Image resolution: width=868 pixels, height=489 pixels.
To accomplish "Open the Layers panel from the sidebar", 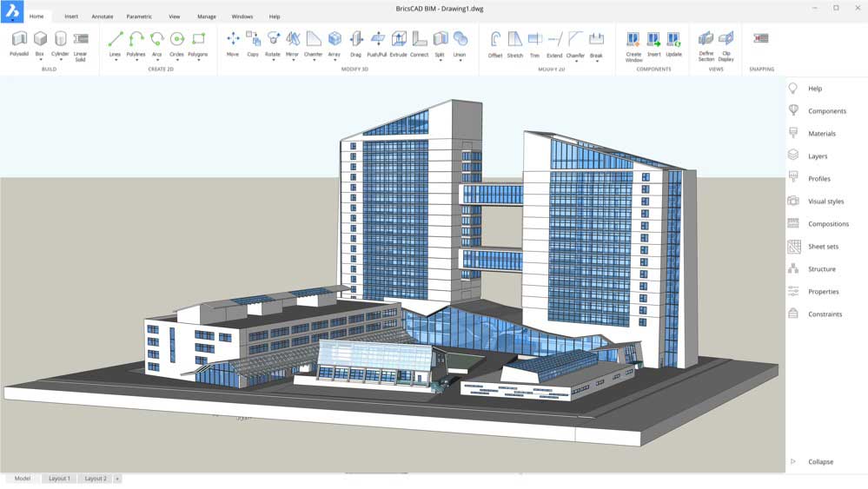I will [x=818, y=156].
